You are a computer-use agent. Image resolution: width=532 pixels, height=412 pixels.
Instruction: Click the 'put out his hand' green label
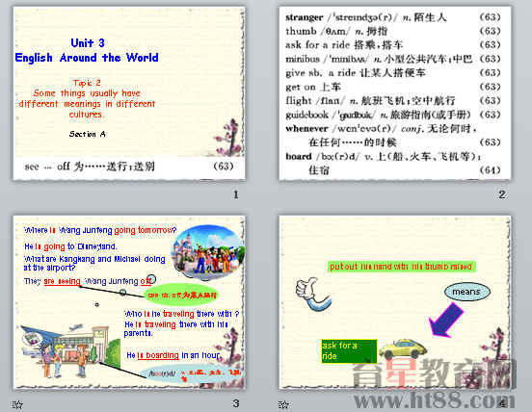tap(402, 267)
